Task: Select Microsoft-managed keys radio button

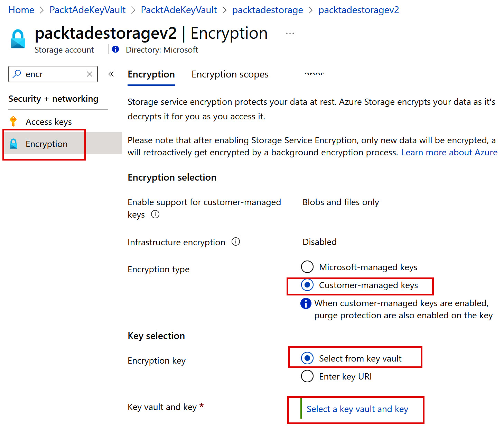Action: [x=307, y=267]
